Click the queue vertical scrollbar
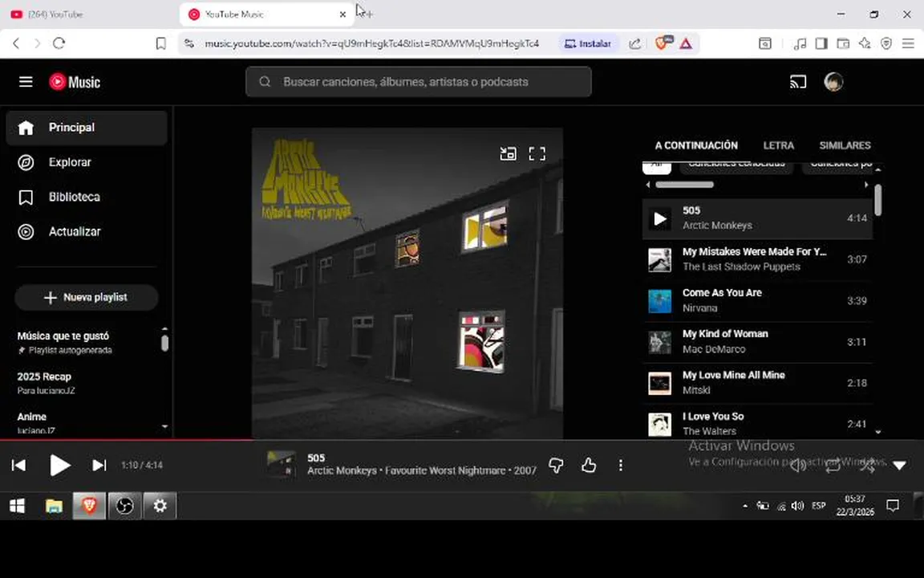This screenshot has width=924, height=578. point(878,201)
